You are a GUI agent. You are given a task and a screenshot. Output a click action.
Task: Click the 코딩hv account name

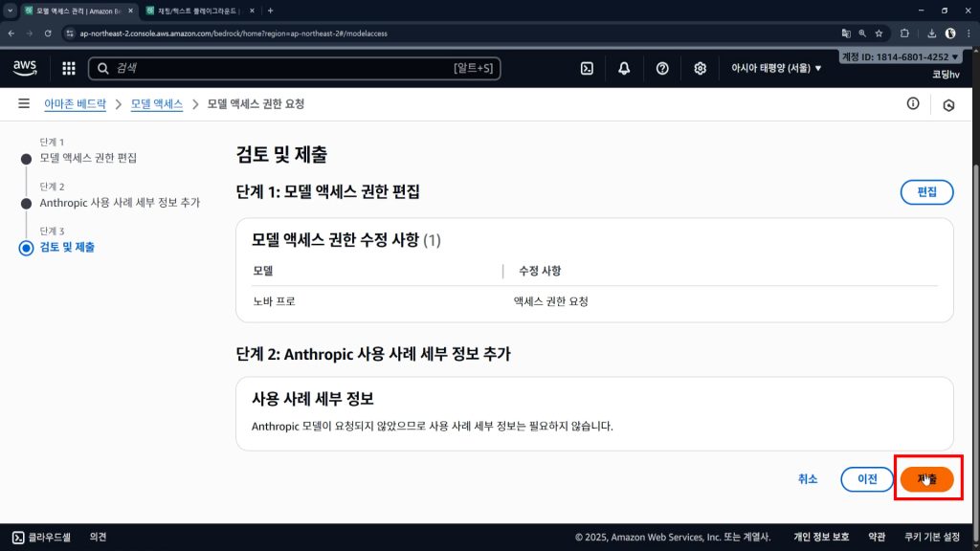(x=946, y=75)
